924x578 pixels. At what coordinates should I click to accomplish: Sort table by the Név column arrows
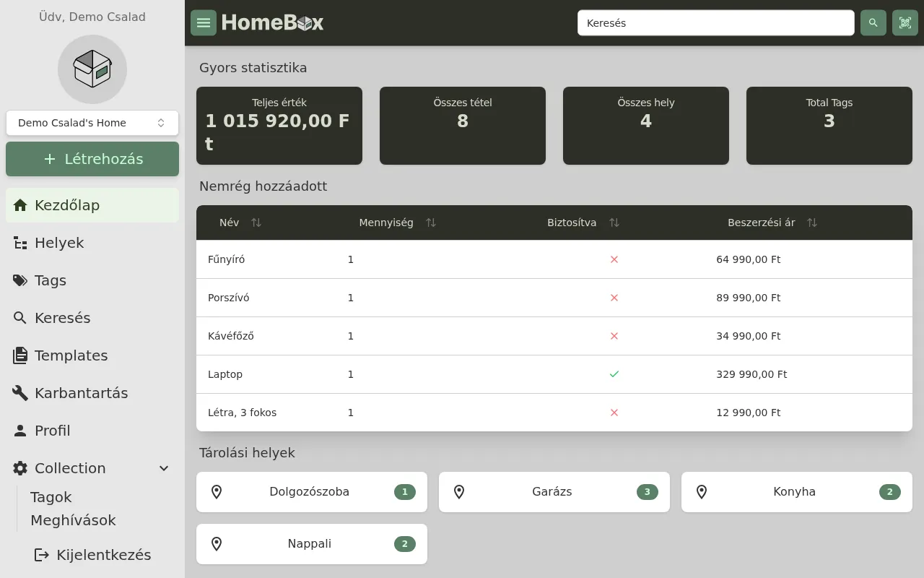(256, 223)
